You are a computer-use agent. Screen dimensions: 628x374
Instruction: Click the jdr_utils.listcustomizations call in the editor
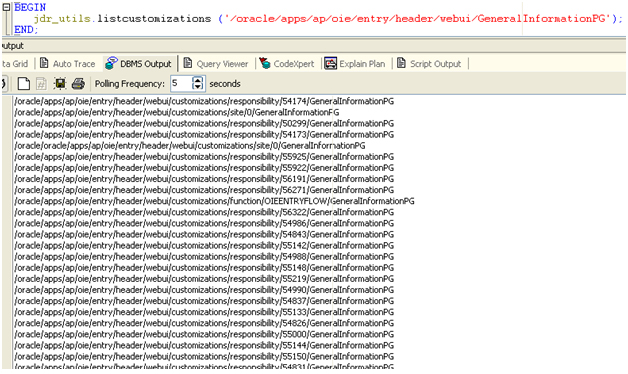tap(122, 18)
